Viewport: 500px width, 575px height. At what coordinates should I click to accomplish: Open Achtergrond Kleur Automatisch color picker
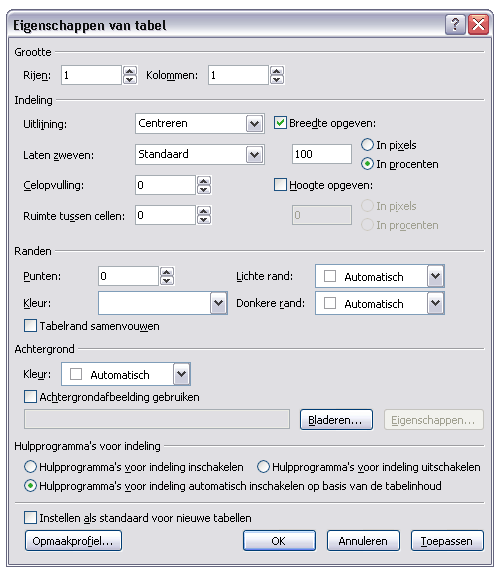tap(182, 374)
